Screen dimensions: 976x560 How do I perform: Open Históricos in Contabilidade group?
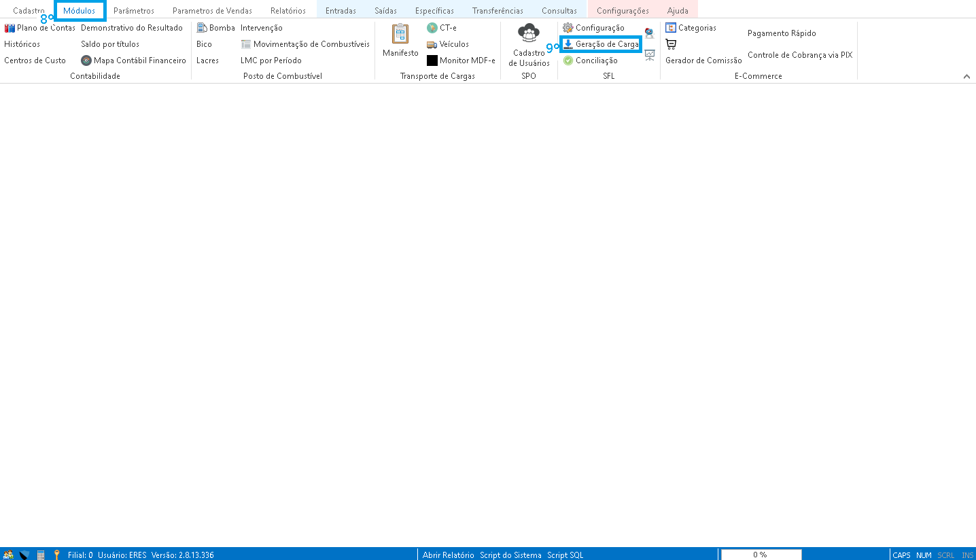[22, 44]
